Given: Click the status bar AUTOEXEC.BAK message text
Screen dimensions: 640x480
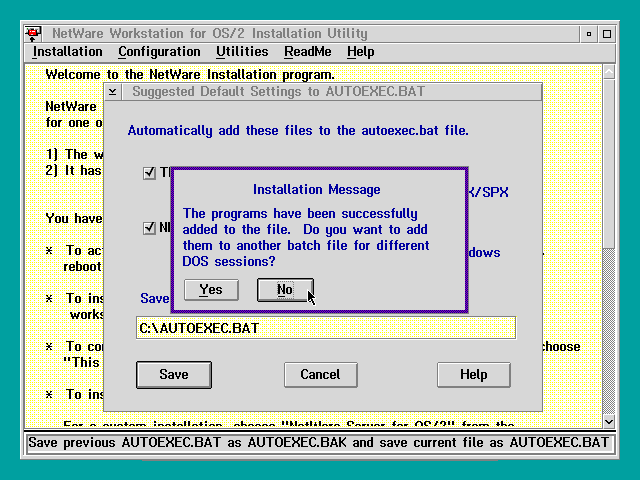Looking at the screenshot, I should (318, 443).
